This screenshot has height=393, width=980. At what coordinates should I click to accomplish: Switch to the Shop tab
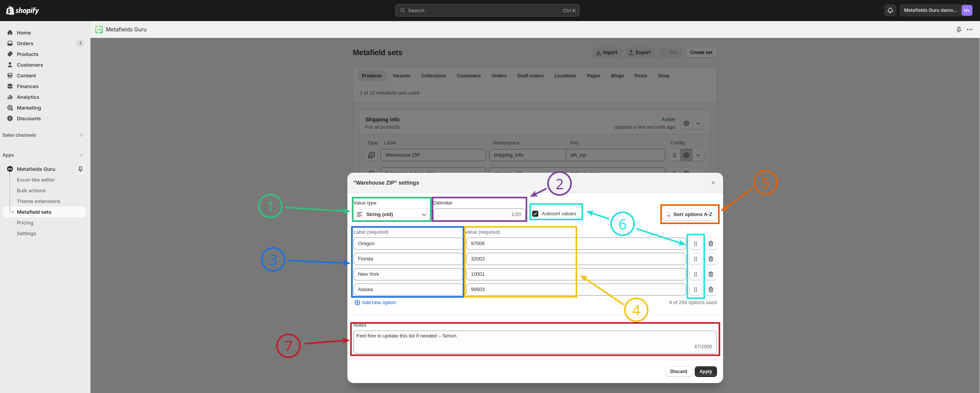click(x=664, y=76)
